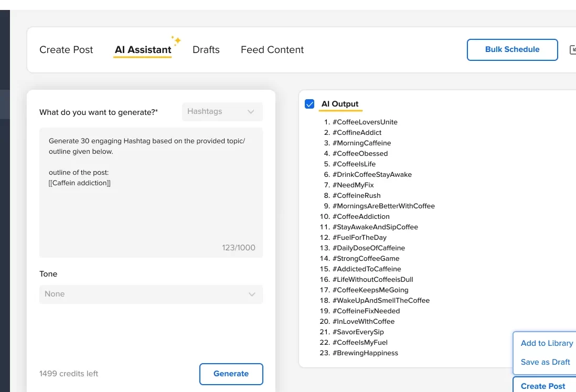Click the #WakeUpAndSmellTheCoffee hashtag
The image size is (576, 392).
(381, 301)
